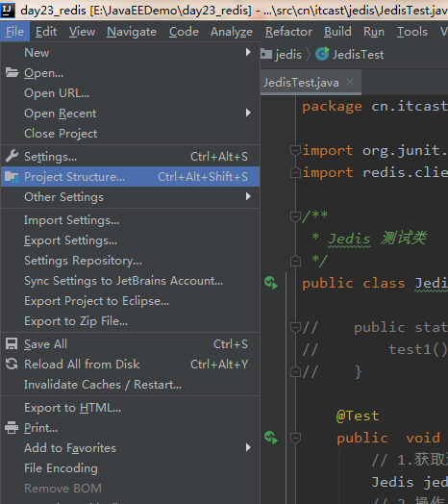Image resolution: width=448 pixels, height=504 pixels.
Task: Close the JedisTest.java editor tab
Action: coord(350,83)
